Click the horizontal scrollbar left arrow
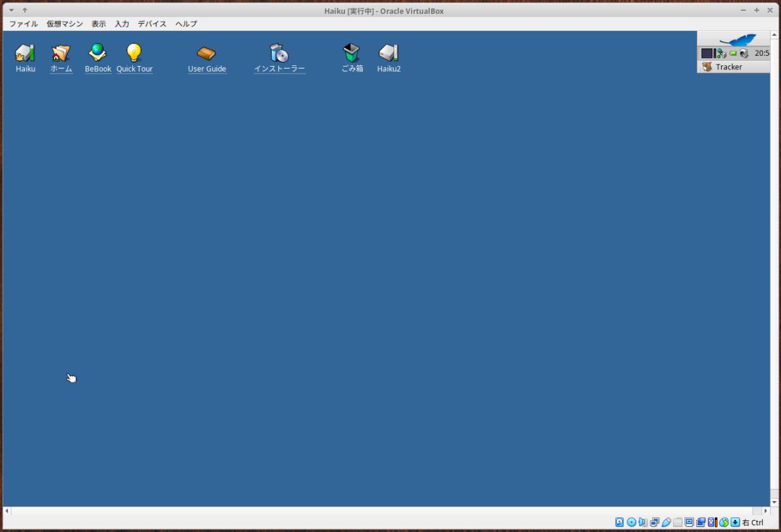Screen dimensions: 781x532 [7, 510]
